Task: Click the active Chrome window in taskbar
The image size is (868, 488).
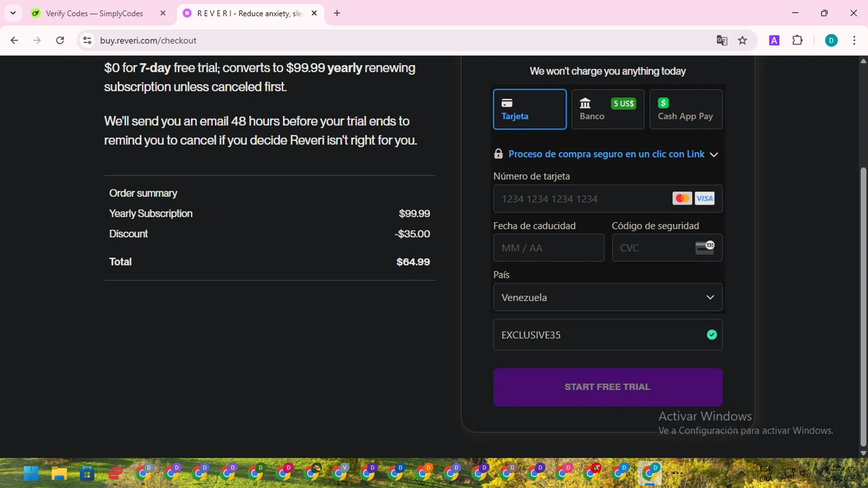Action: pos(650,474)
